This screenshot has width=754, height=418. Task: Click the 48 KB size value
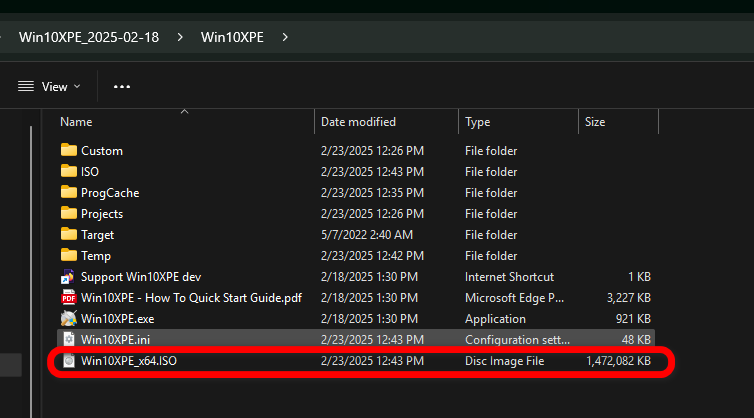pyautogui.click(x=636, y=340)
